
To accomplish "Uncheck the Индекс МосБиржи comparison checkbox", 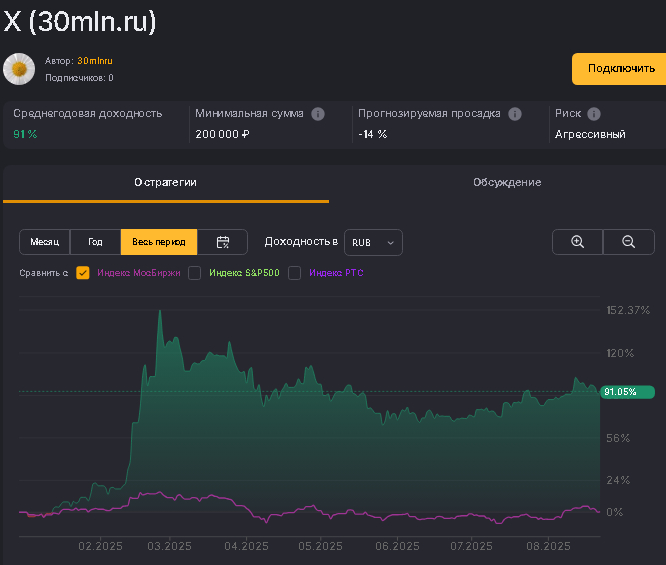I will (83, 272).
